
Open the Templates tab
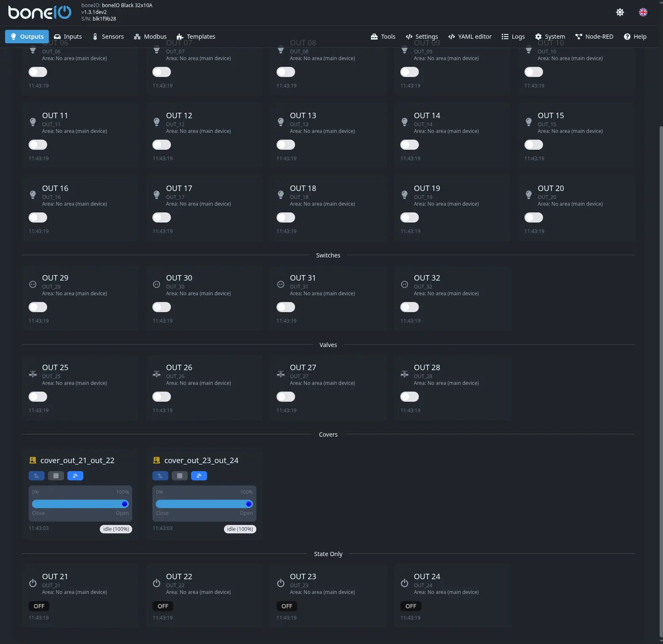196,37
